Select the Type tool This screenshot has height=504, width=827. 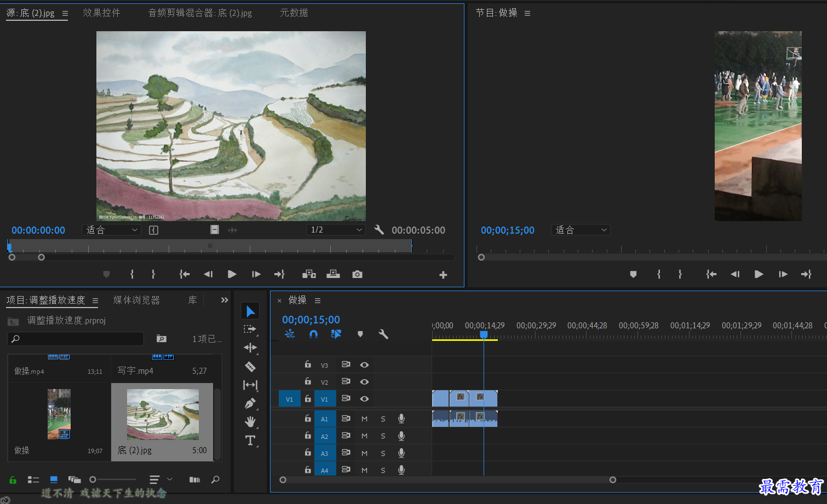(250, 441)
